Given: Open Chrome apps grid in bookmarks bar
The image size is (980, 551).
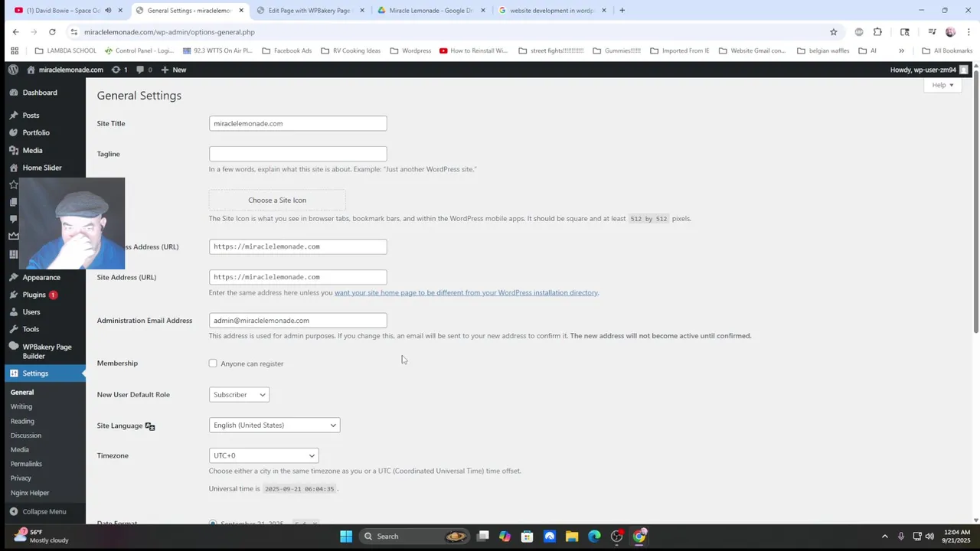Looking at the screenshot, I should (x=15, y=51).
